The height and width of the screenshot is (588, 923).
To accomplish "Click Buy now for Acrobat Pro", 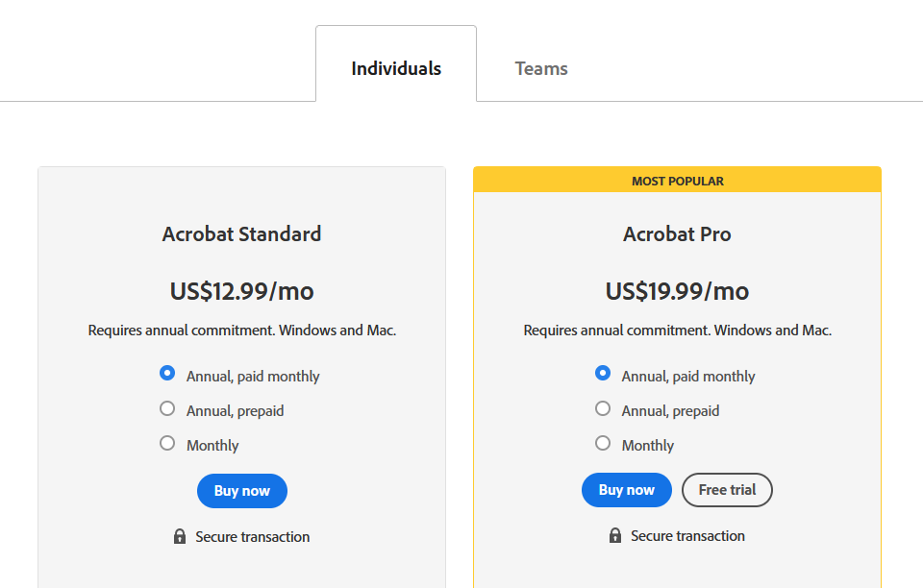I will [x=626, y=490].
